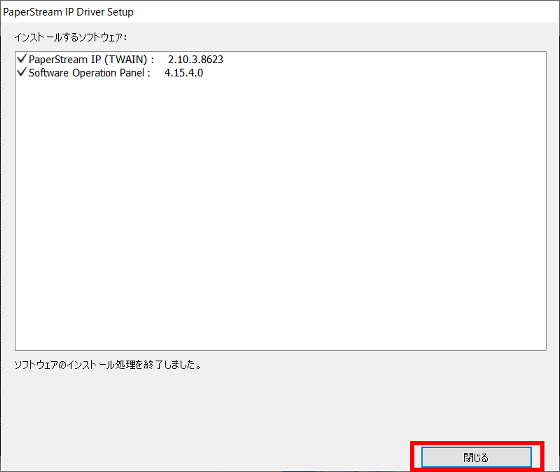Image resolution: width=560 pixels, height=472 pixels.
Task: Click version number 4.15.4.0
Action: 184,73
